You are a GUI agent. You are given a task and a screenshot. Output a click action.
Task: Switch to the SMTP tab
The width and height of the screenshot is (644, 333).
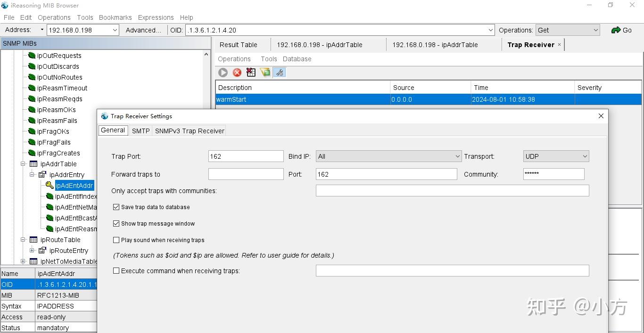click(x=140, y=131)
